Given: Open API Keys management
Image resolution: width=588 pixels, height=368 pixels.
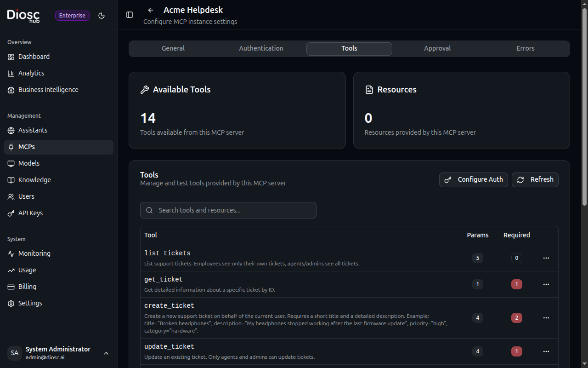Looking at the screenshot, I should point(30,213).
